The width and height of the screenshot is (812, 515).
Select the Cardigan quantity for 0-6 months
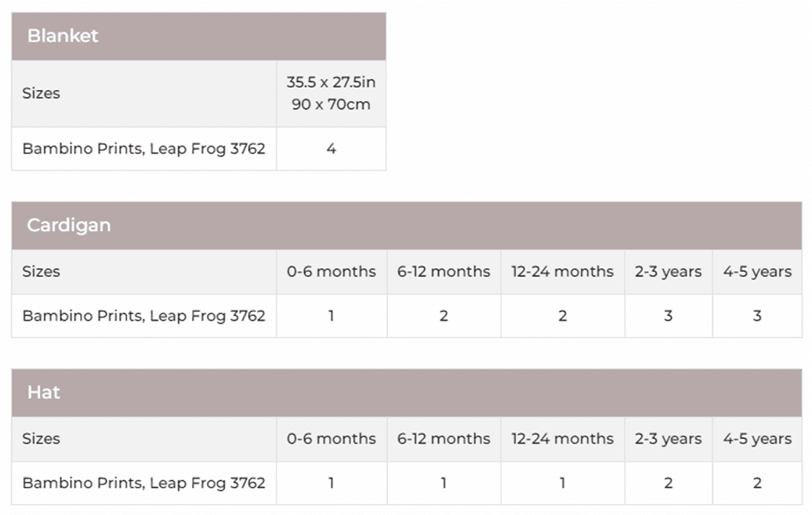[331, 316]
